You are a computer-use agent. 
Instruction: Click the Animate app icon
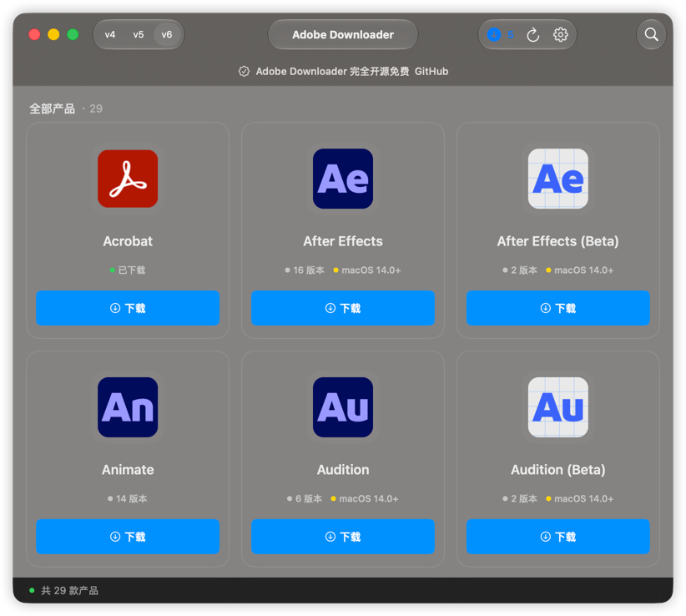128,407
